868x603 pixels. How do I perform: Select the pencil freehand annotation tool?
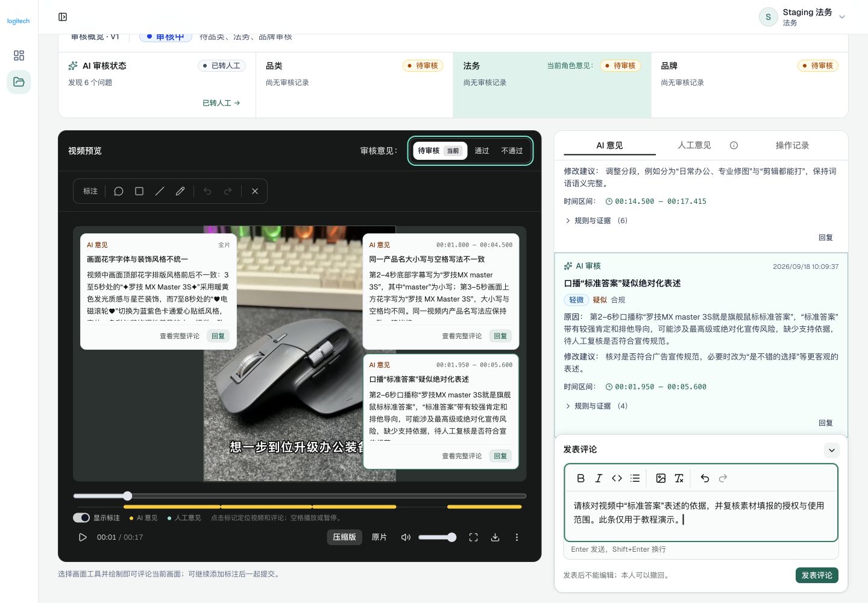(180, 191)
